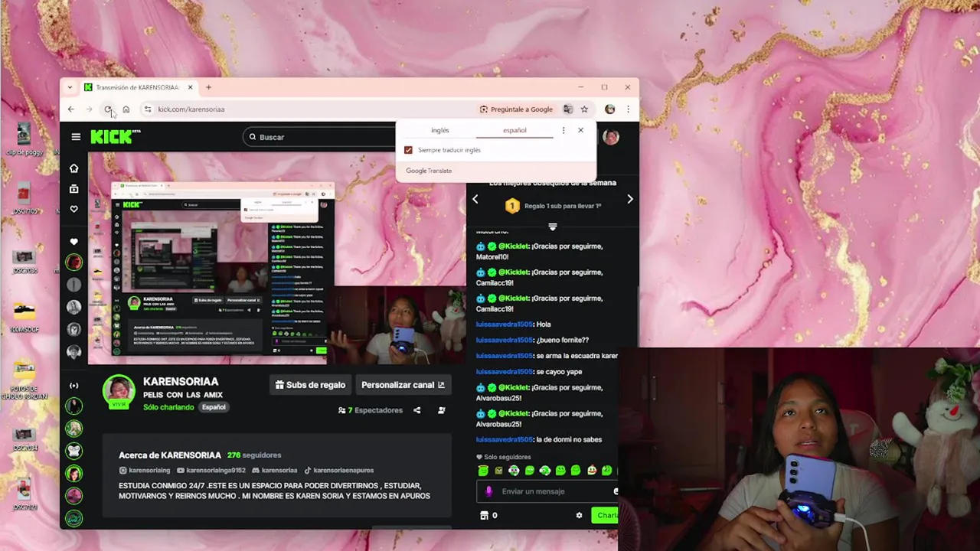
Task: Open the Chrome three-dot menu
Action: [628, 109]
